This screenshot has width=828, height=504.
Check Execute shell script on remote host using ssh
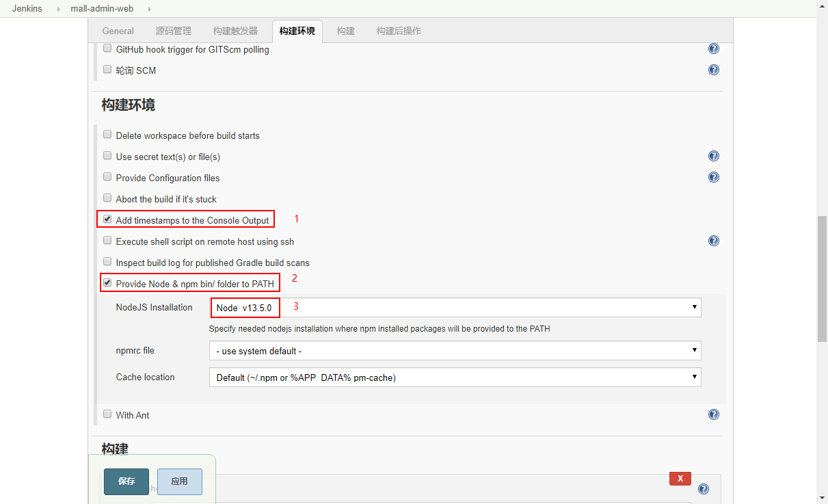coord(107,241)
